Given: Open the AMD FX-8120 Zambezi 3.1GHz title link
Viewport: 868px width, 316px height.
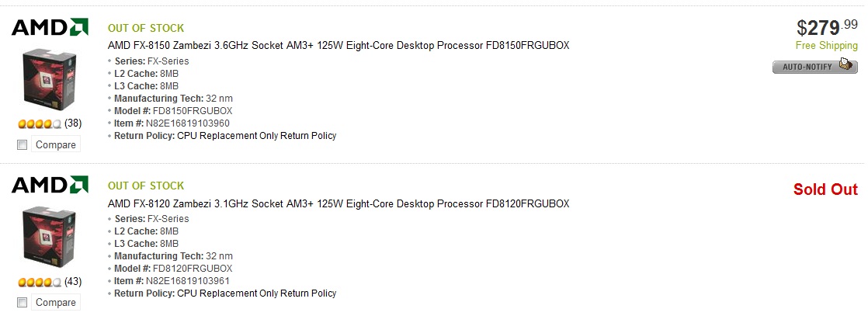Looking at the screenshot, I should pyautogui.click(x=339, y=203).
